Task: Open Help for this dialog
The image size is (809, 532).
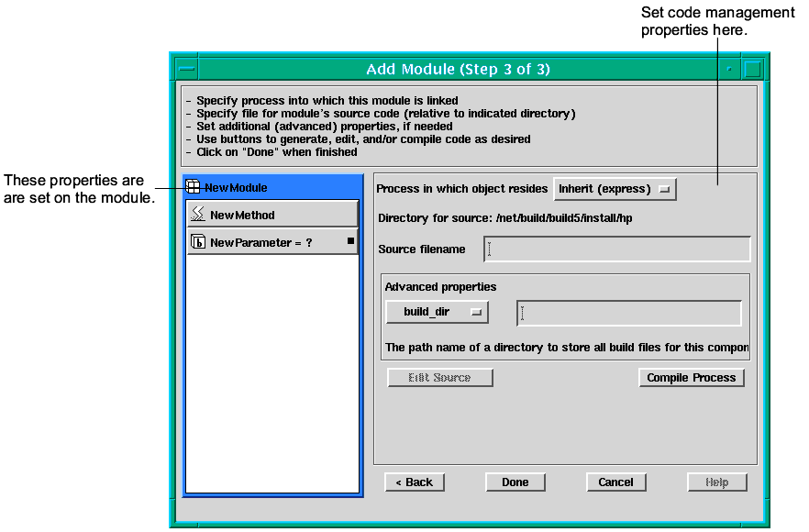Action: 716,482
